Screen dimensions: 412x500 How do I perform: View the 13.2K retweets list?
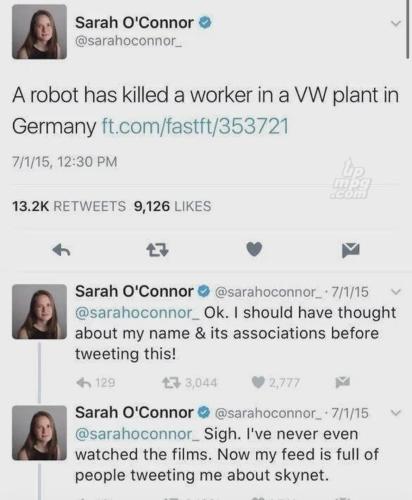pyautogui.click(x=69, y=206)
